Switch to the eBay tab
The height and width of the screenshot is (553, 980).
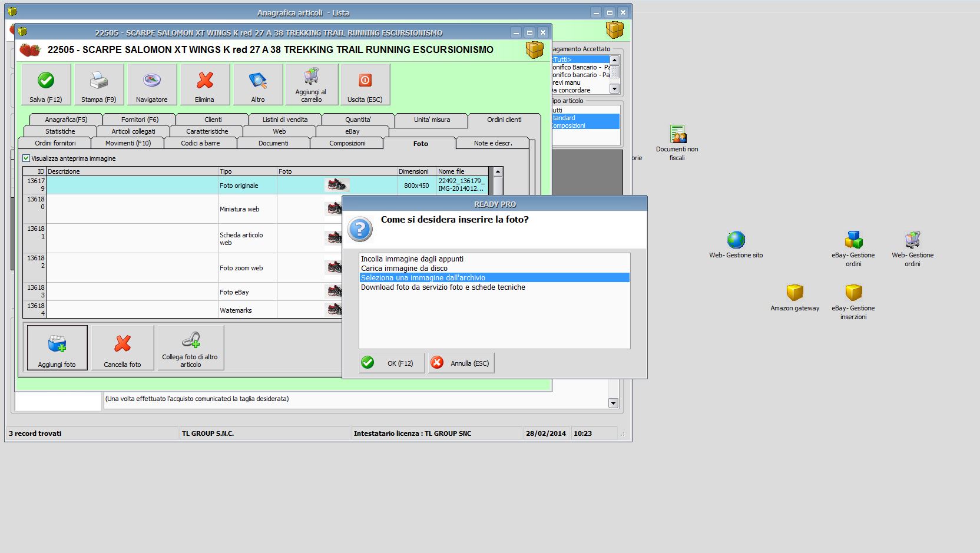click(x=352, y=131)
